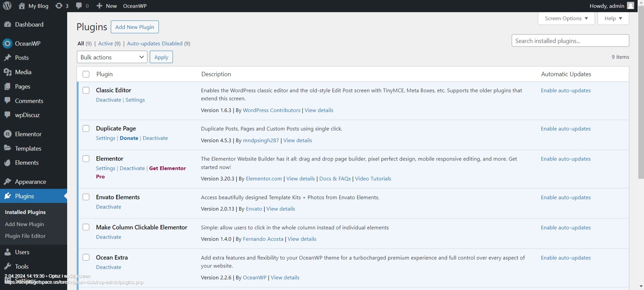The width and height of the screenshot is (644, 290).
Task: Click Donate link for Duplicate Page
Action: pos(129,138)
